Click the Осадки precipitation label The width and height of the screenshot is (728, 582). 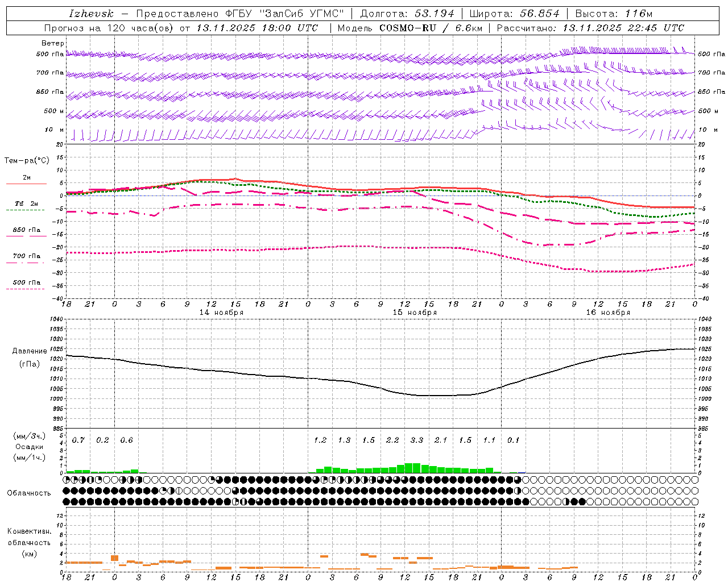[x=30, y=447]
